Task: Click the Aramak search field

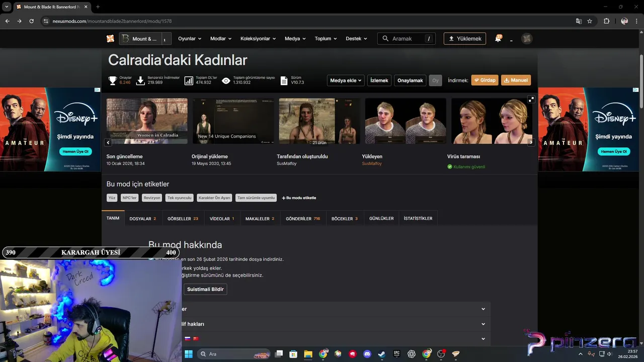Action: click(407, 39)
